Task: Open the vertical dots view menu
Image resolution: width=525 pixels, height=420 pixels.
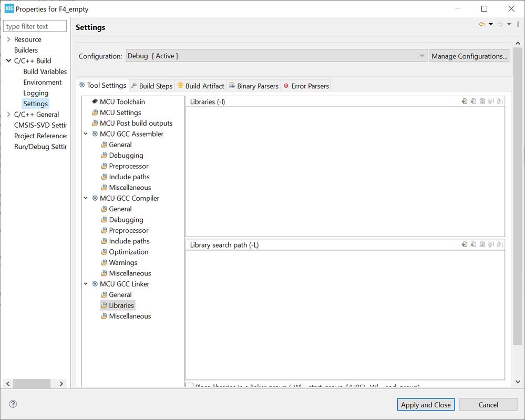Action: pos(518,24)
